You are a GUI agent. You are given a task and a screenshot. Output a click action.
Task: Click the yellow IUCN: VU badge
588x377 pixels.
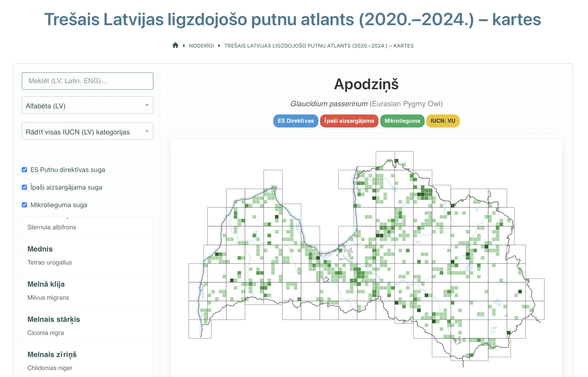pos(443,121)
